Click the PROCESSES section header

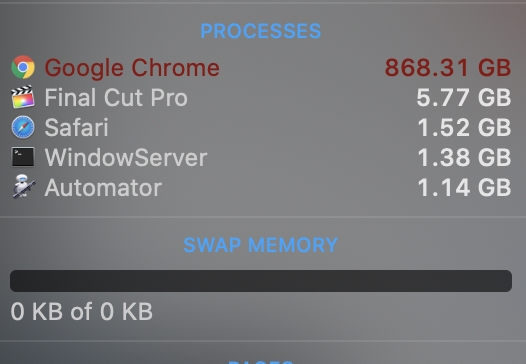click(261, 31)
